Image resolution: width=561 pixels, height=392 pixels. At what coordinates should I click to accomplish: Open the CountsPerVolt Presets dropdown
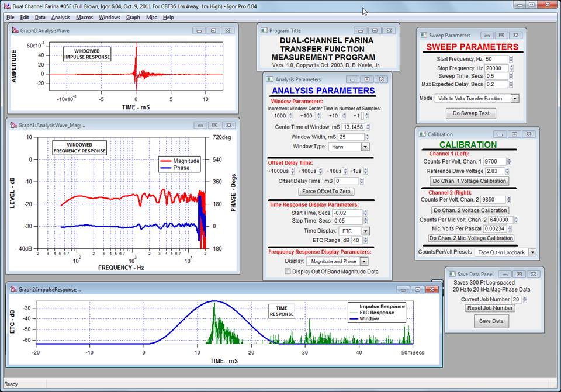[x=532, y=252]
